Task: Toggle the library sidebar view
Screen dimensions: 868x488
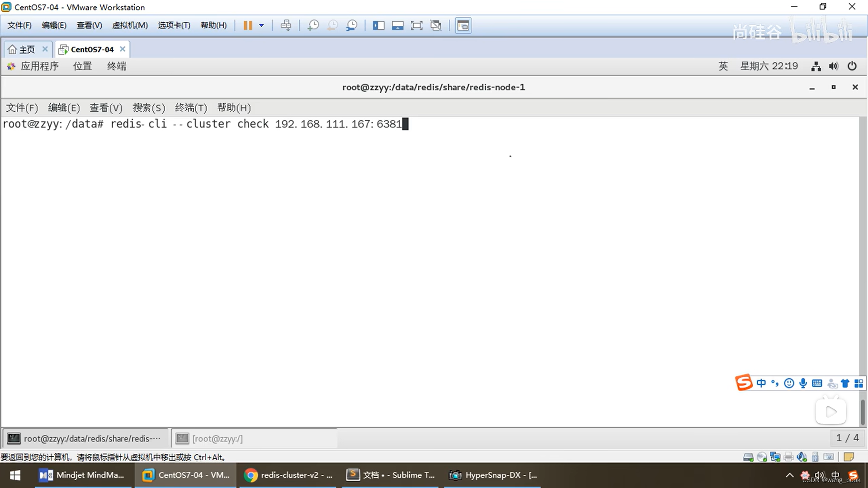Action: pyautogui.click(x=378, y=25)
